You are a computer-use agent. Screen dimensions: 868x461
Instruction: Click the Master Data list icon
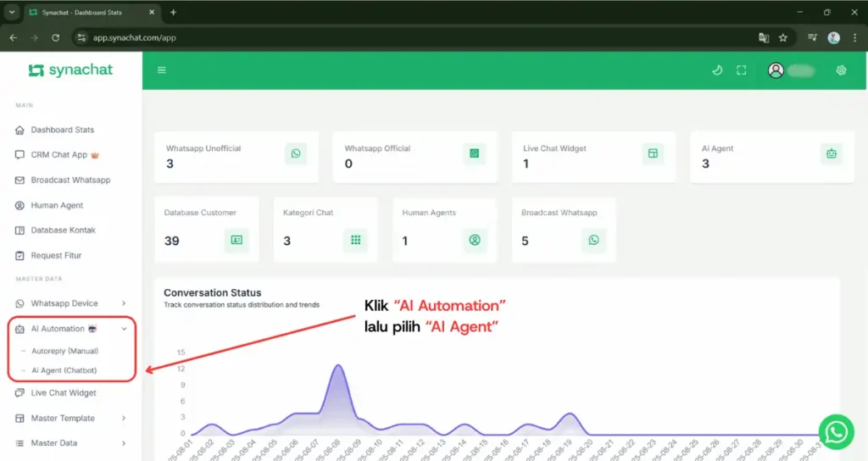pyautogui.click(x=19, y=443)
